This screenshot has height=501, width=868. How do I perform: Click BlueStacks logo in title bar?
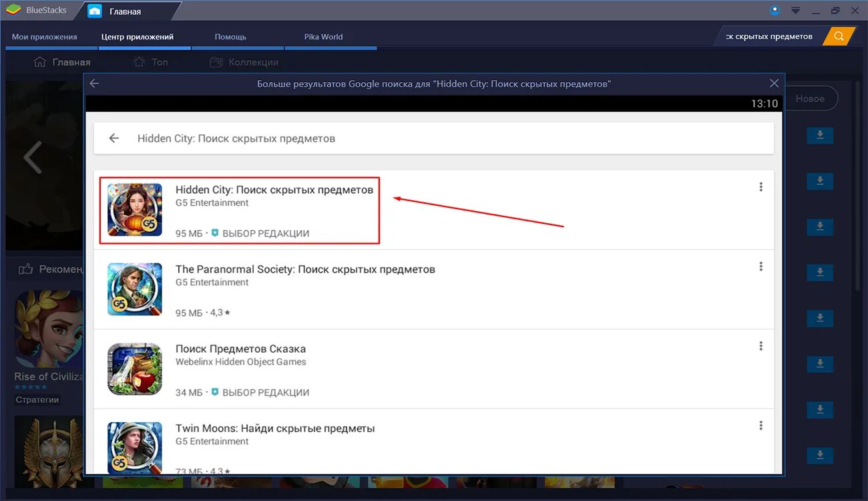point(13,10)
